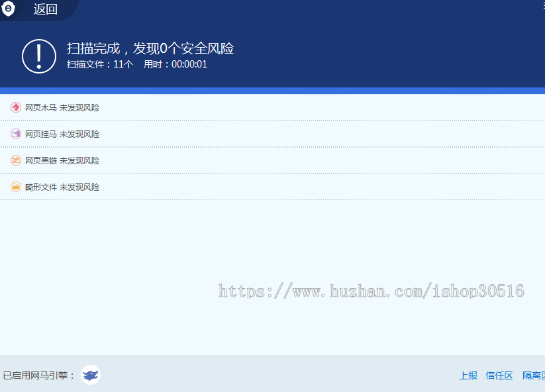
Task: Click the 上报 report link
Action: click(468, 375)
